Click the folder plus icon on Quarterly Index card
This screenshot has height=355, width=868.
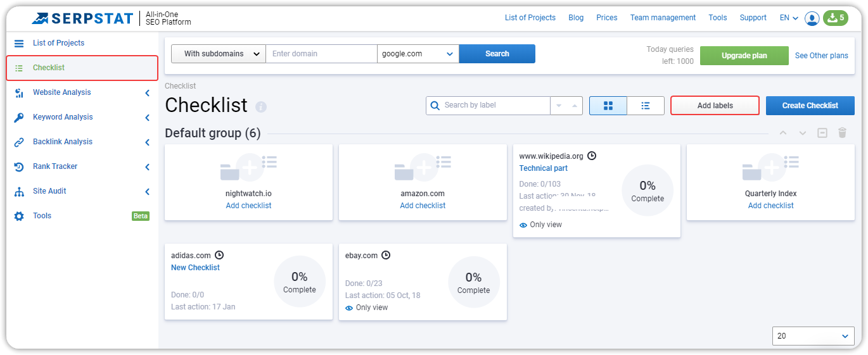pyautogui.click(x=771, y=167)
